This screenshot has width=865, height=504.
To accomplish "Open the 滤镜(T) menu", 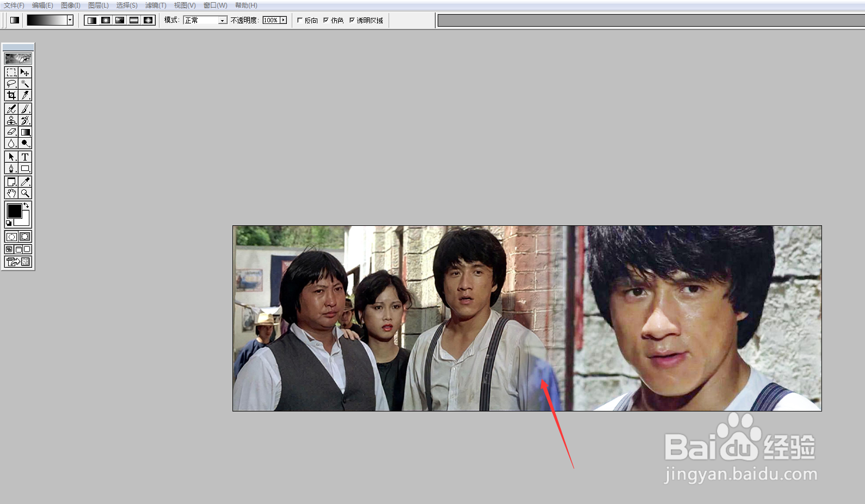I will pyautogui.click(x=156, y=5).
